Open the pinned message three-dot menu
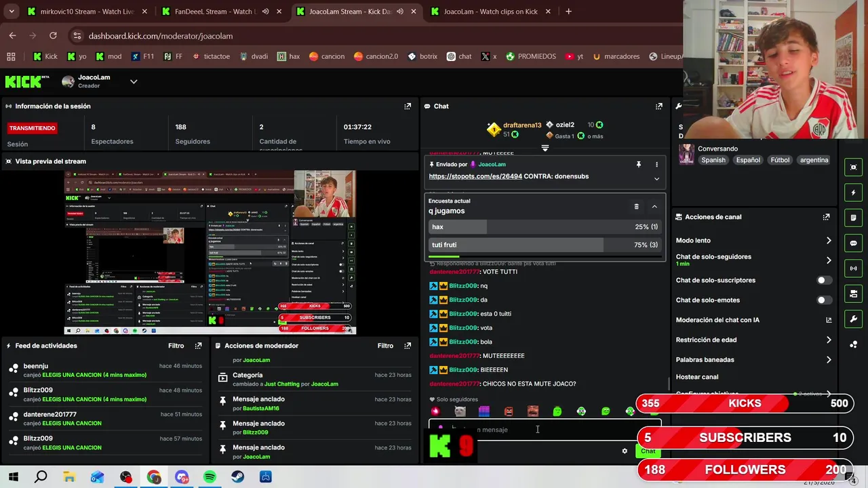 (656, 165)
